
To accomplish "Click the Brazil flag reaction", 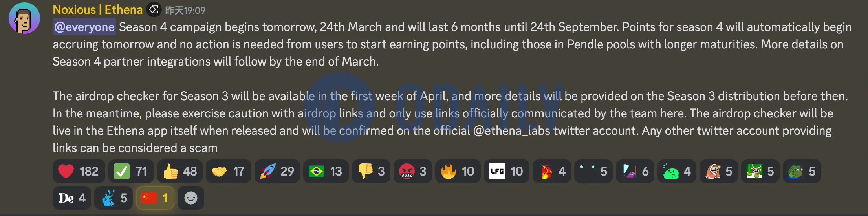I will 325,171.
